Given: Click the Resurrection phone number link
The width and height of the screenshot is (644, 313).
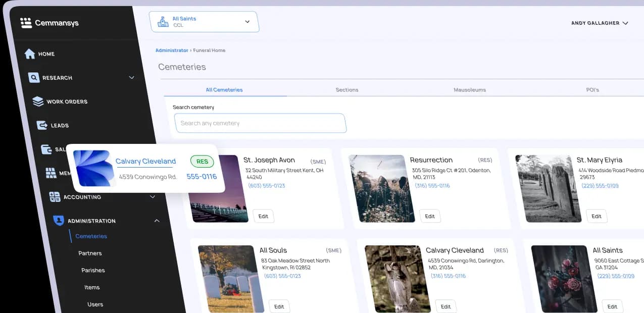Looking at the screenshot, I should click(432, 186).
